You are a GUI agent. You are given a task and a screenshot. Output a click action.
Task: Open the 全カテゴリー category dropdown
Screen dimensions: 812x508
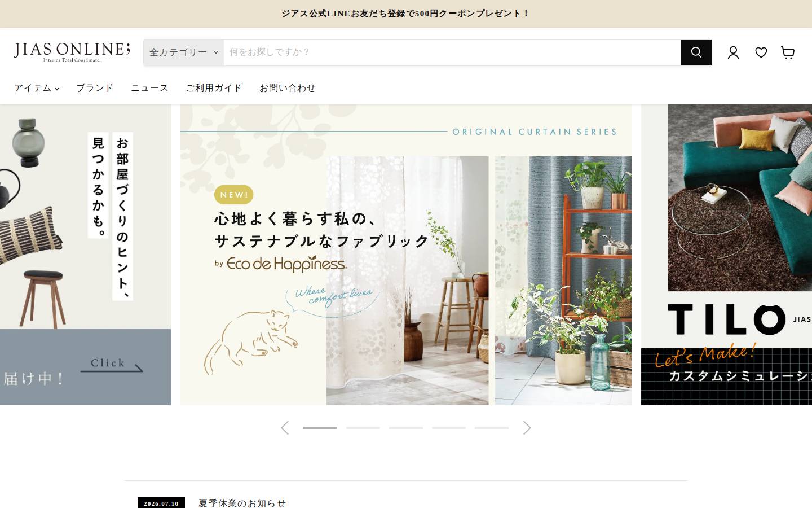(183, 52)
